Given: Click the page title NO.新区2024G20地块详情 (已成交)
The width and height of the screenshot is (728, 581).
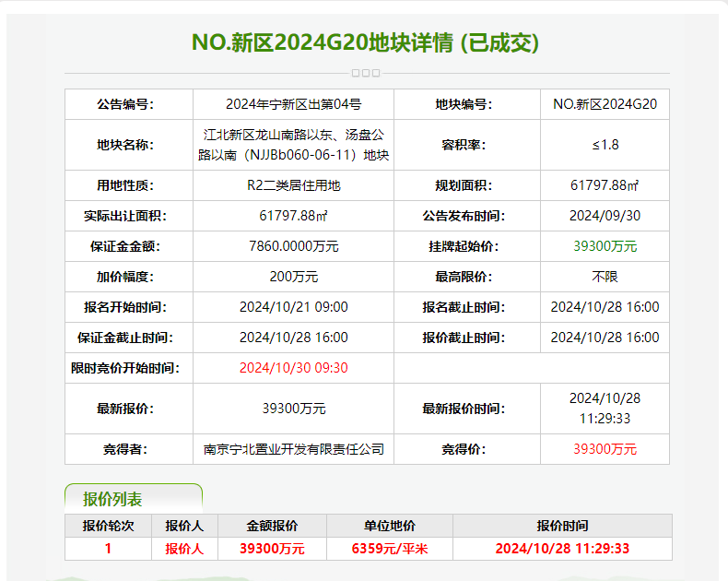Looking at the screenshot, I should (x=366, y=42).
